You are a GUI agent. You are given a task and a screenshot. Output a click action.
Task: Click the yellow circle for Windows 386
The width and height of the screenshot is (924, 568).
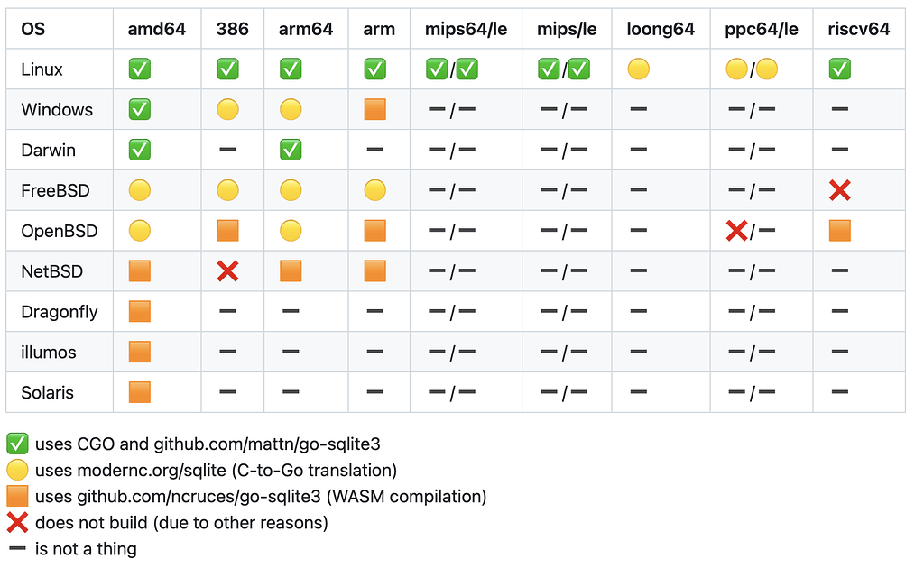[x=227, y=109]
